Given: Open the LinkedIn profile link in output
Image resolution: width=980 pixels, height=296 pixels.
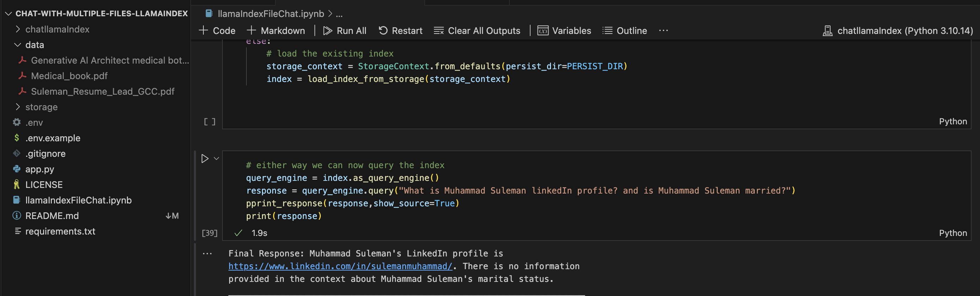Looking at the screenshot, I should pos(340,266).
